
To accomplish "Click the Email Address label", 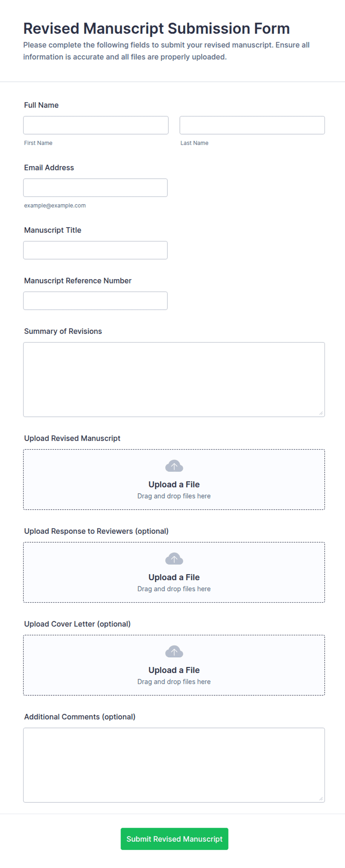I will [x=49, y=168].
